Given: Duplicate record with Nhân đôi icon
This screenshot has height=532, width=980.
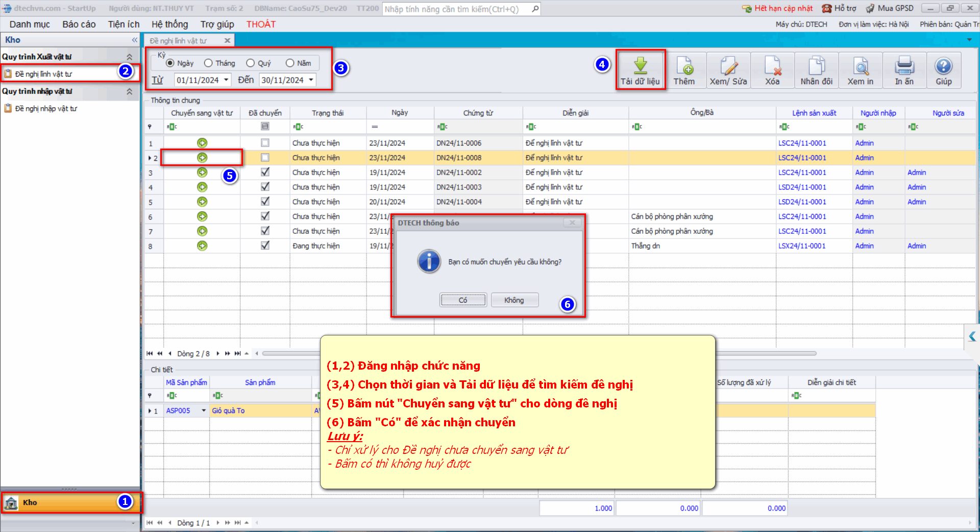Looking at the screenshot, I should [816, 66].
